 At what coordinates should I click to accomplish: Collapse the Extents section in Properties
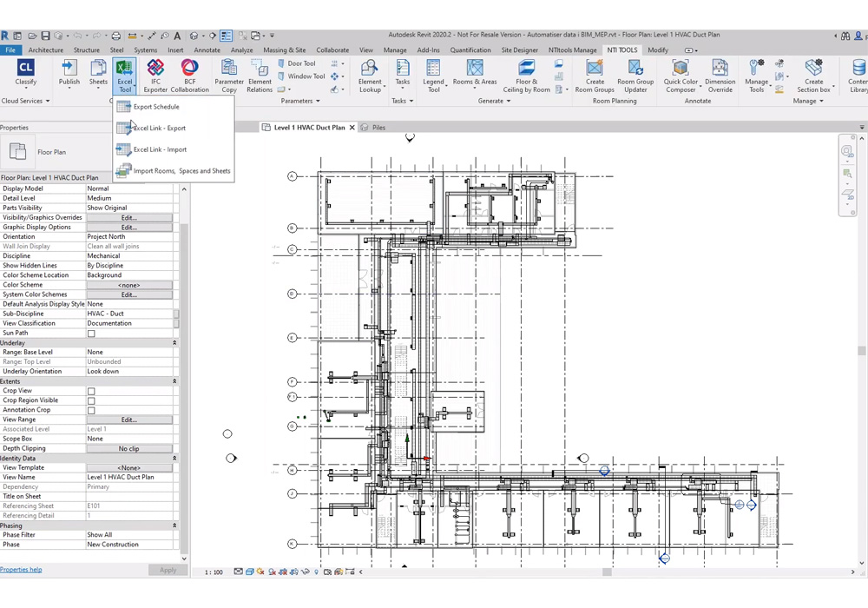point(173,381)
